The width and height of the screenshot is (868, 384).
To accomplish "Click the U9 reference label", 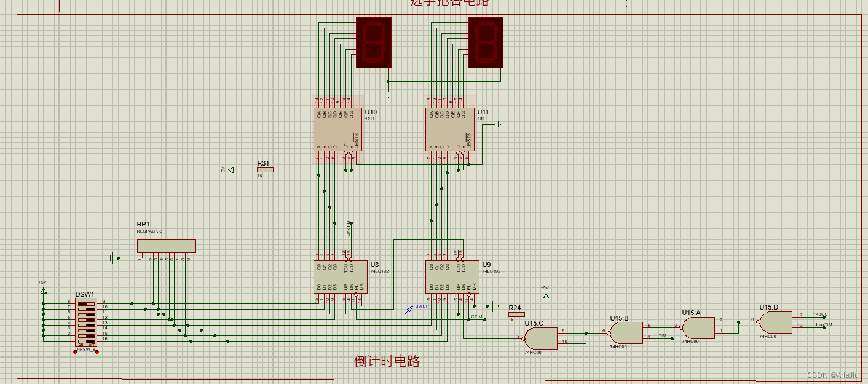I will (x=487, y=264).
